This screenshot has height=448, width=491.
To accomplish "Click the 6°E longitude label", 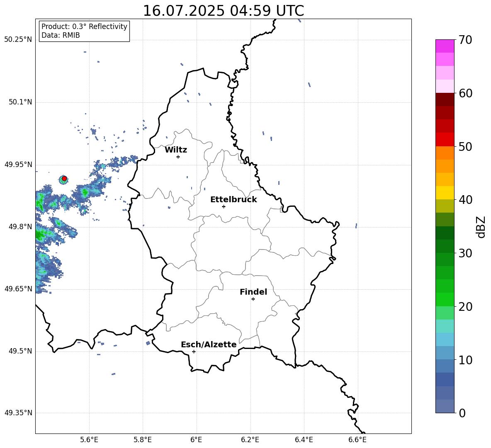I will (196, 440).
